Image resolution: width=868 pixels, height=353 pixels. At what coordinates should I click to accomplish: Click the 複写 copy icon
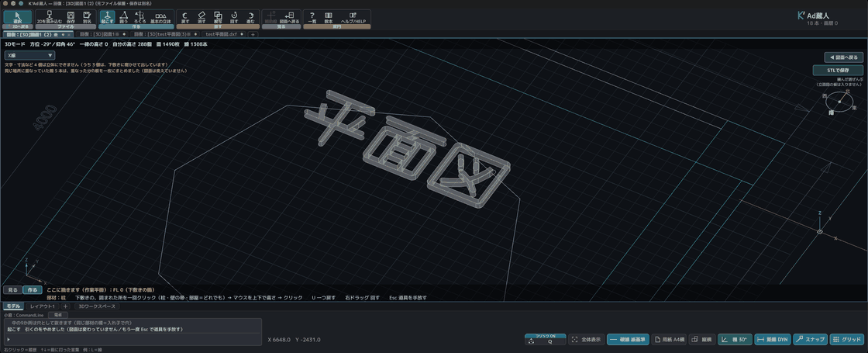(218, 16)
